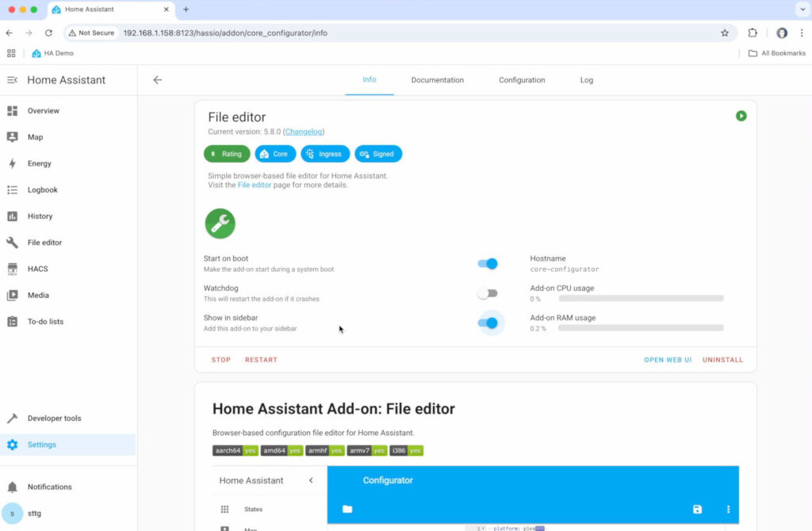Open the Energy lightning icon
The width and height of the screenshot is (812, 531).
tap(13, 163)
